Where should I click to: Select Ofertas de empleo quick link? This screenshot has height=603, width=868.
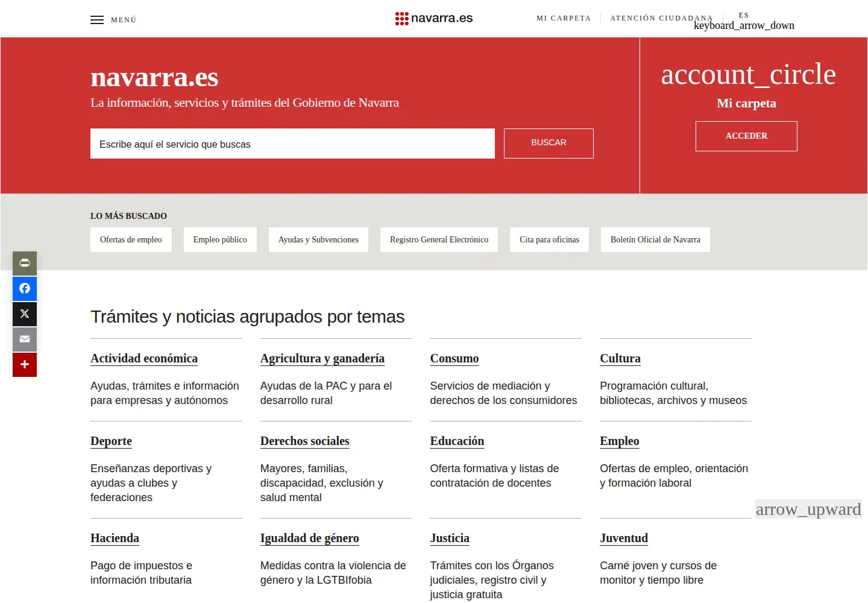131,239
